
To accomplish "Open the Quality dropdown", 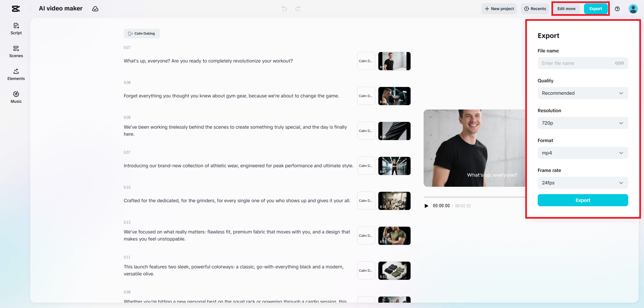I will [x=583, y=93].
